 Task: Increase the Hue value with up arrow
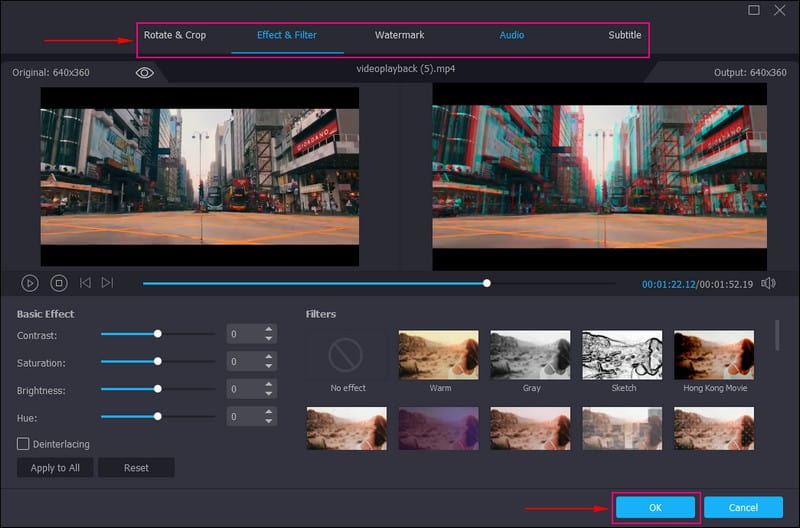[x=269, y=411]
